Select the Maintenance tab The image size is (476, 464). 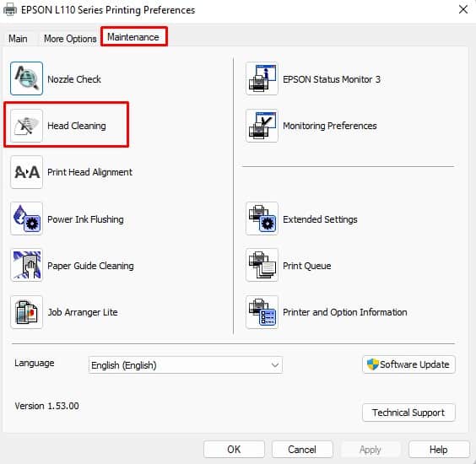(x=133, y=37)
